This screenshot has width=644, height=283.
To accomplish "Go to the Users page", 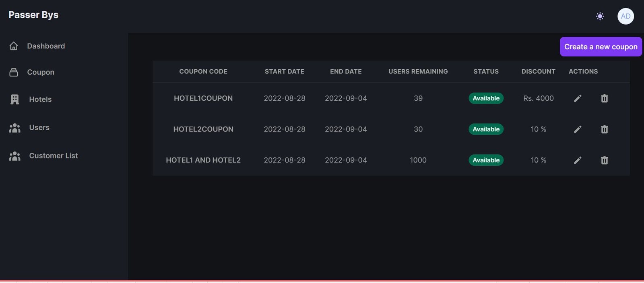I will (x=39, y=128).
